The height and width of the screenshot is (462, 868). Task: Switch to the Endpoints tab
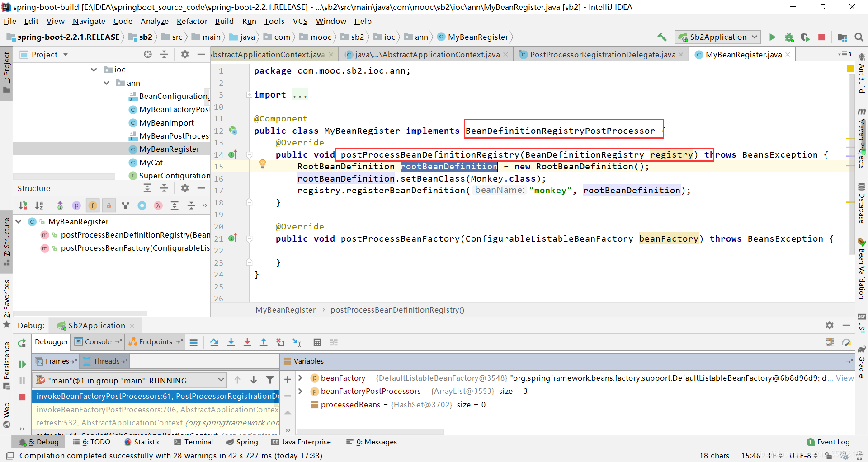(x=155, y=342)
